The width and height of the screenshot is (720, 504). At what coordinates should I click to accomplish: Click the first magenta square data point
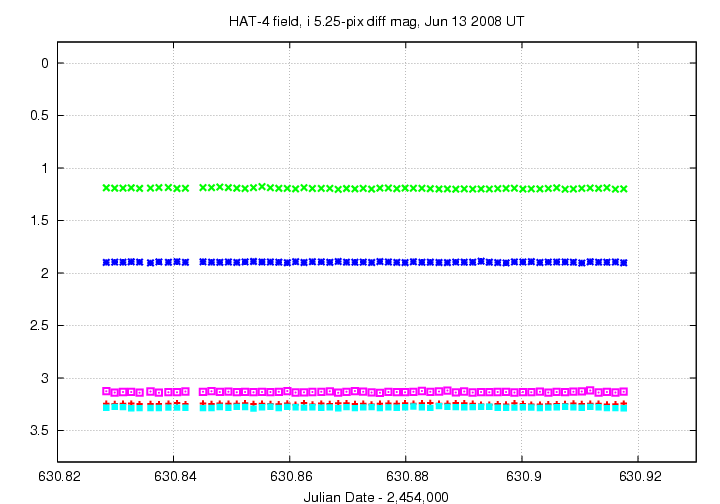pyautogui.click(x=106, y=392)
